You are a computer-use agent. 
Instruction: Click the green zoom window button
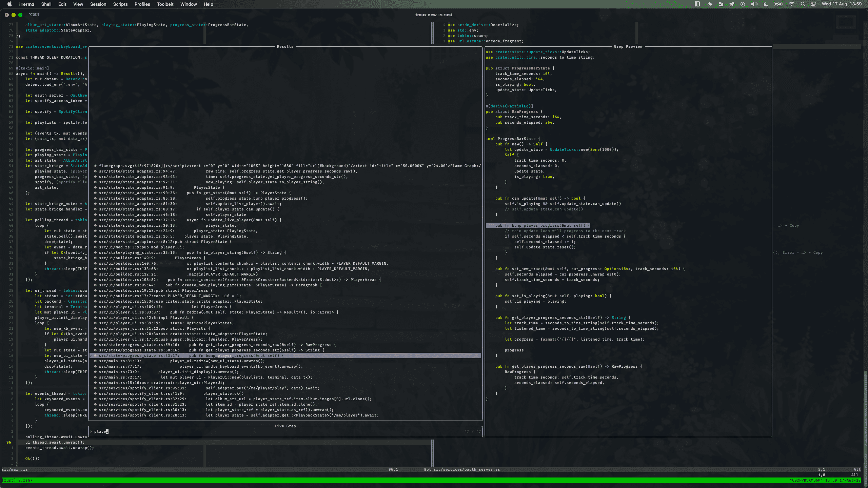(20, 15)
